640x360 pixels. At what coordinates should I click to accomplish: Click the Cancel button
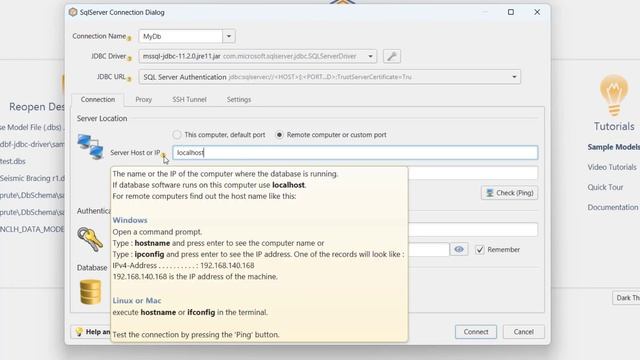[524, 332]
